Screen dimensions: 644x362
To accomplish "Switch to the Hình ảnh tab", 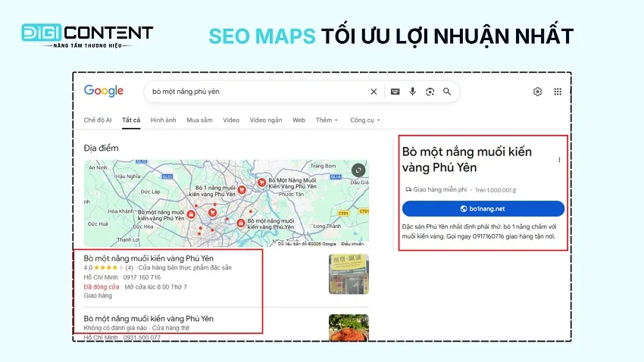I will pos(163,120).
